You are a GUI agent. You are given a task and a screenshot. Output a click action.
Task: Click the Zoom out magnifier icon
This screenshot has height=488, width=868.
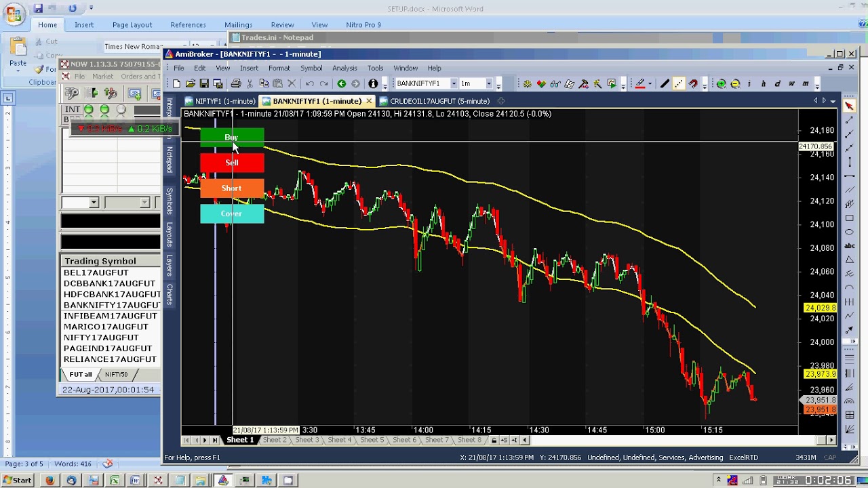[735, 83]
